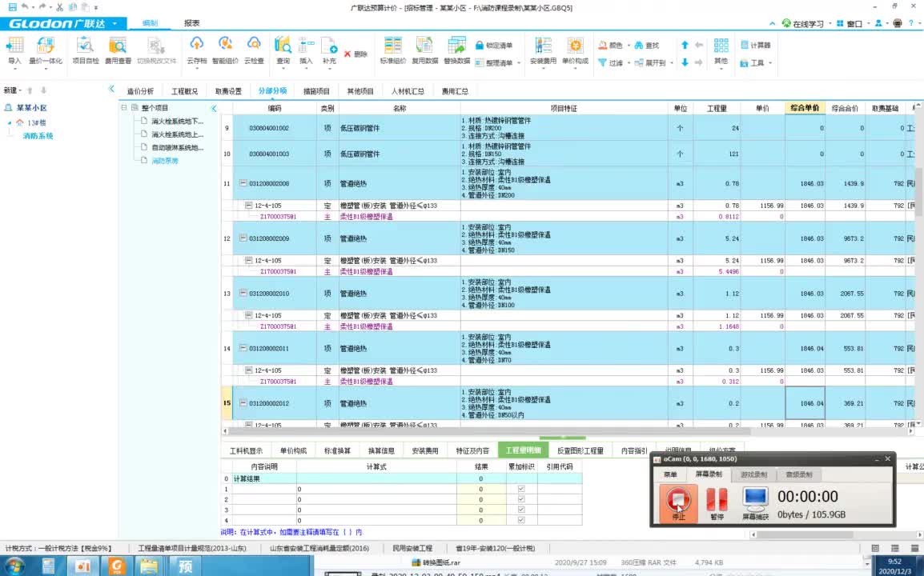Open the 特征及内容 bottom tab
924x576 pixels.
tap(472, 450)
